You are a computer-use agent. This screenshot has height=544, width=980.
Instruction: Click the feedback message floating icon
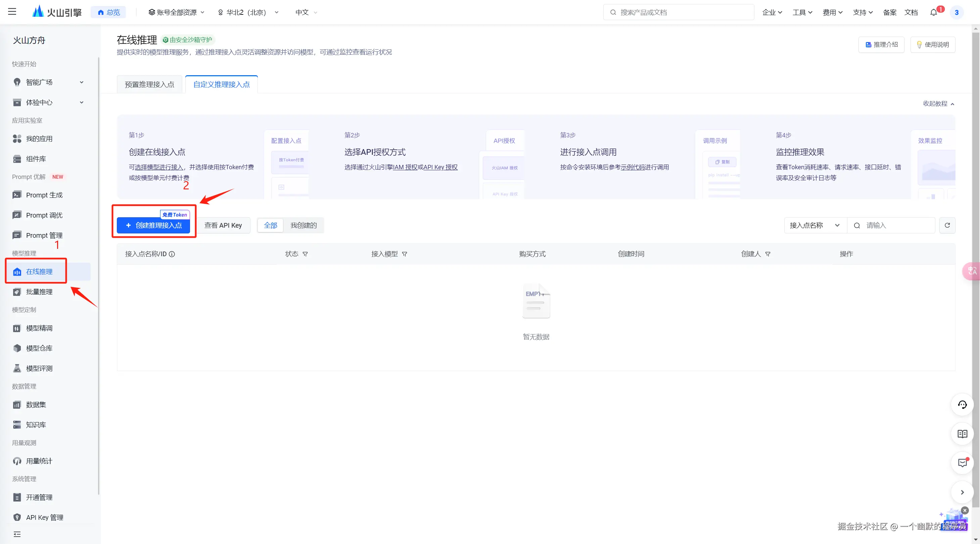click(x=962, y=463)
